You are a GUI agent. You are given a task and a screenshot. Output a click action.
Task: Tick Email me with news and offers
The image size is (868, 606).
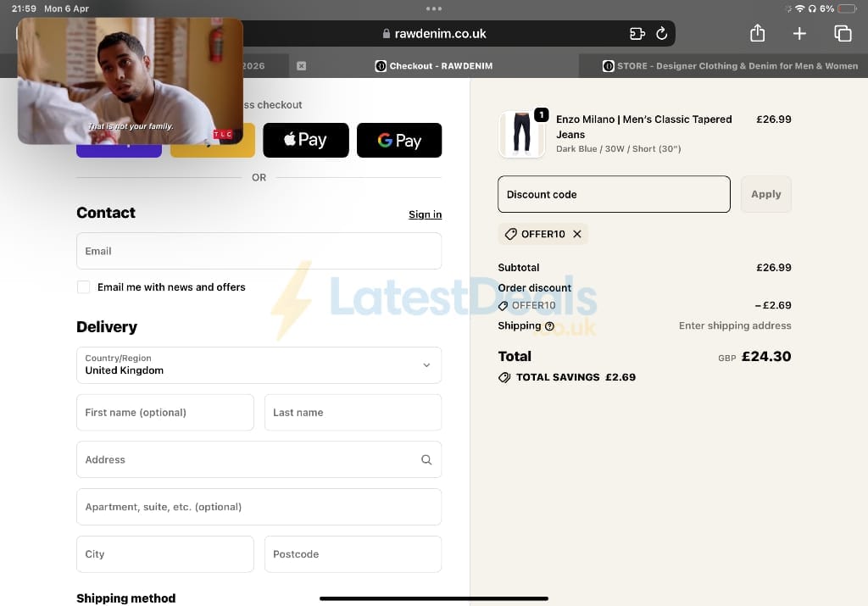tap(84, 286)
